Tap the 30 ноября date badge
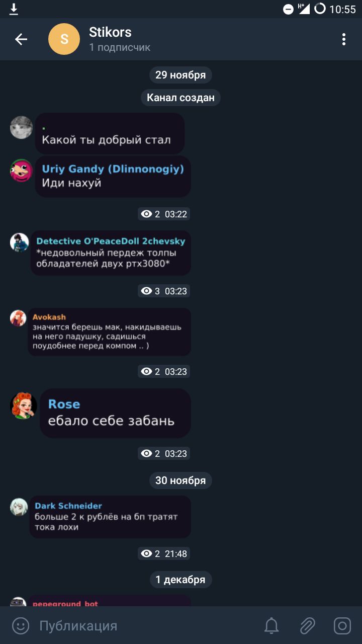 pos(180,480)
